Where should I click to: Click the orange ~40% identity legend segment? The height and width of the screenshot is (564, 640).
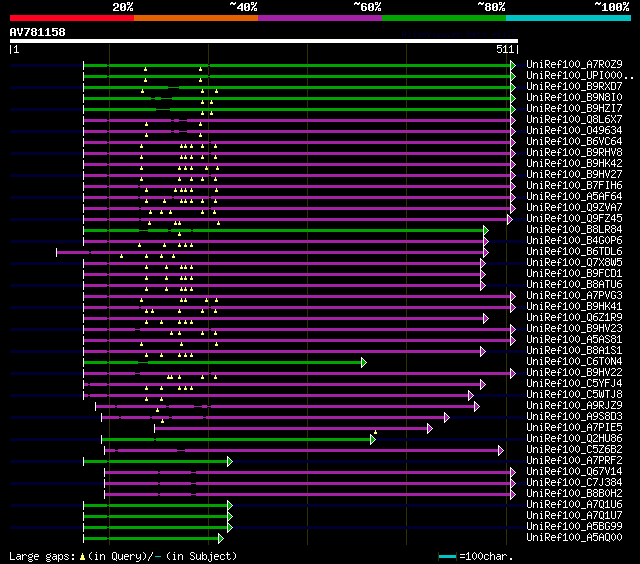coord(196,18)
